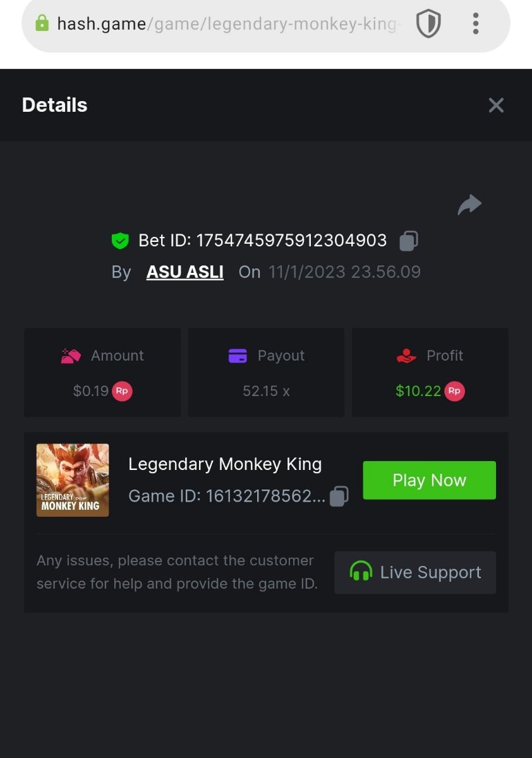Open ASU ASLI user profile
Image resolution: width=532 pixels, height=758 pixels.
pos(184,272)
